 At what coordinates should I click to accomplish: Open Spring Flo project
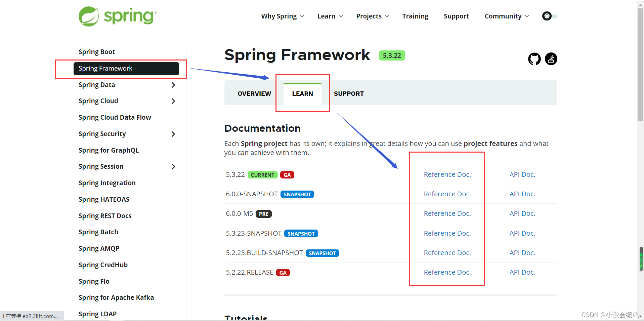pos(94,281)
